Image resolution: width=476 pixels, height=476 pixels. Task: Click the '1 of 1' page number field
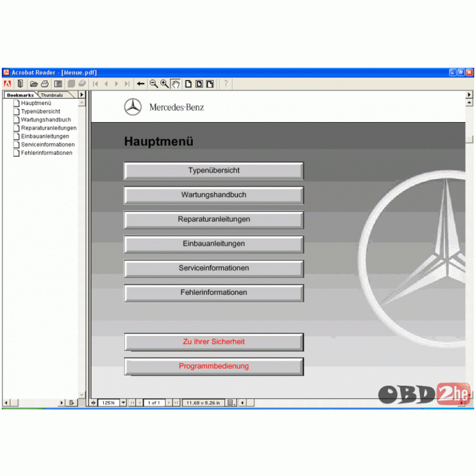pos(154,403)
